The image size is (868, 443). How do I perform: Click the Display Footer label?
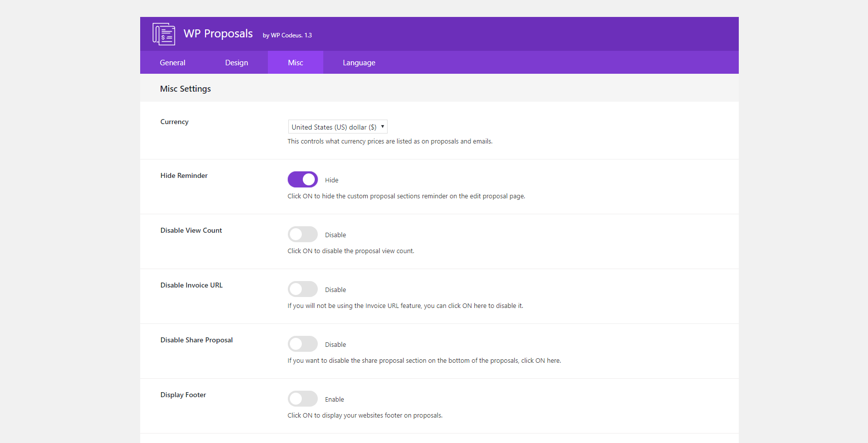tap(183, 395)
